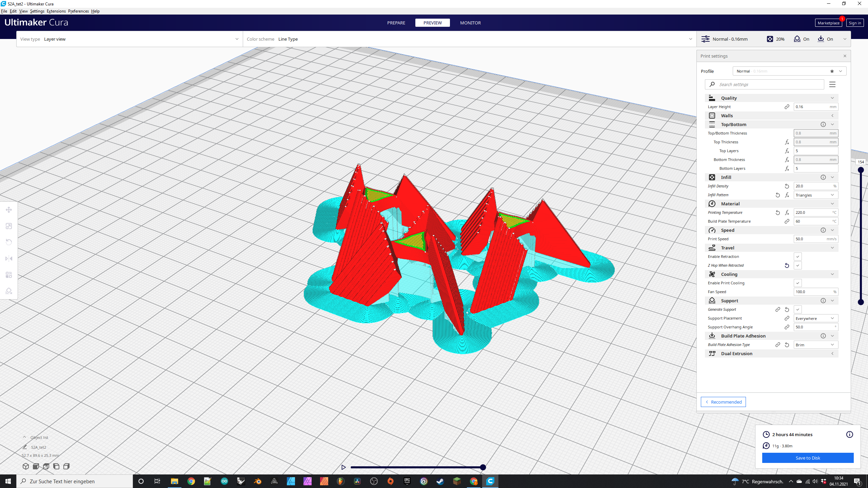
Task: Click pencil icon beside S2A_tet2
Action: (25, 447)
